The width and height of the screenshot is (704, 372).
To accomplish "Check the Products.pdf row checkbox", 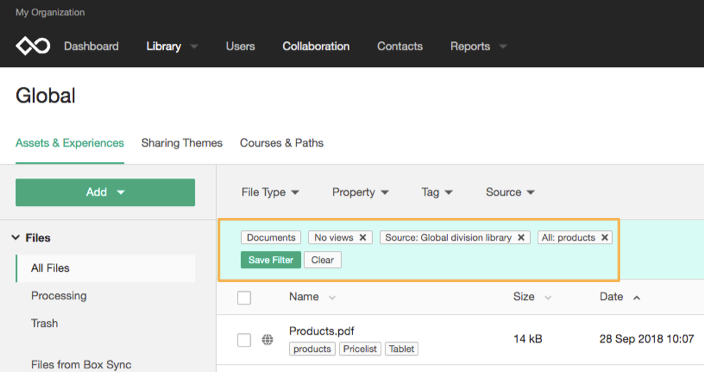I will 244,340.
